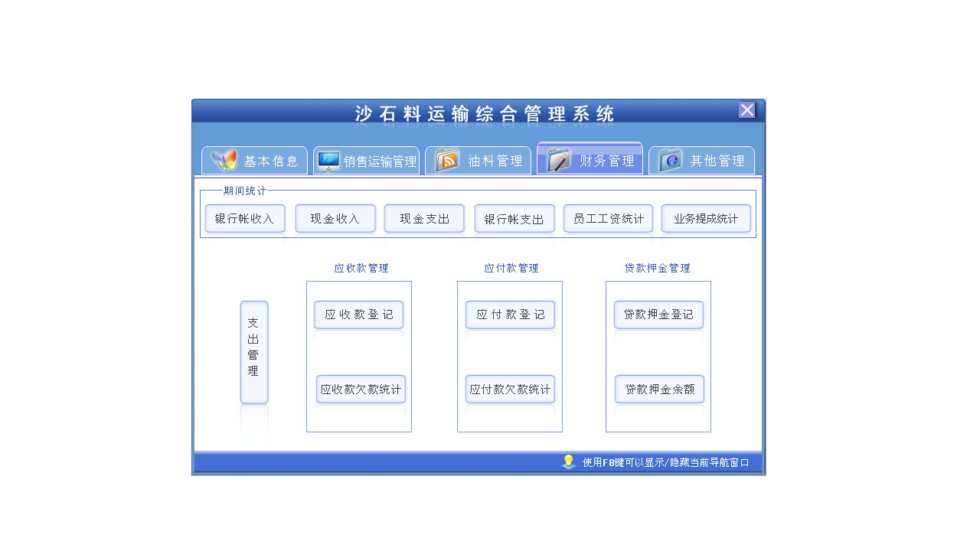This screenshot has width=980, height=551.
Task: Click the notepad icon on 财务管理 tab
Action: click(558, 158)
